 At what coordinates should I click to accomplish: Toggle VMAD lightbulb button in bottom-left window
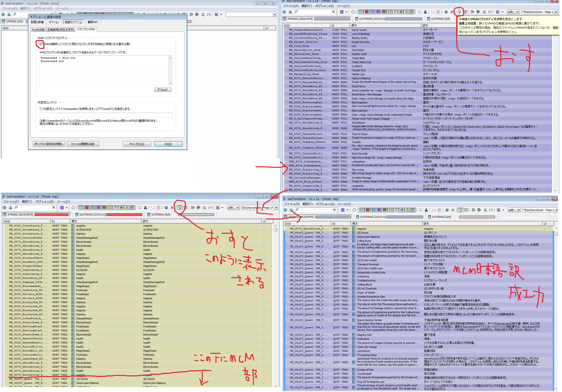[x=180, y=208]
